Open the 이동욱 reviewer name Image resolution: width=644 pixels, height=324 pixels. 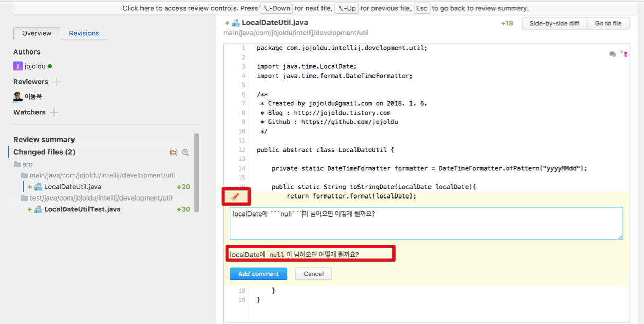[x=33, y=96]
